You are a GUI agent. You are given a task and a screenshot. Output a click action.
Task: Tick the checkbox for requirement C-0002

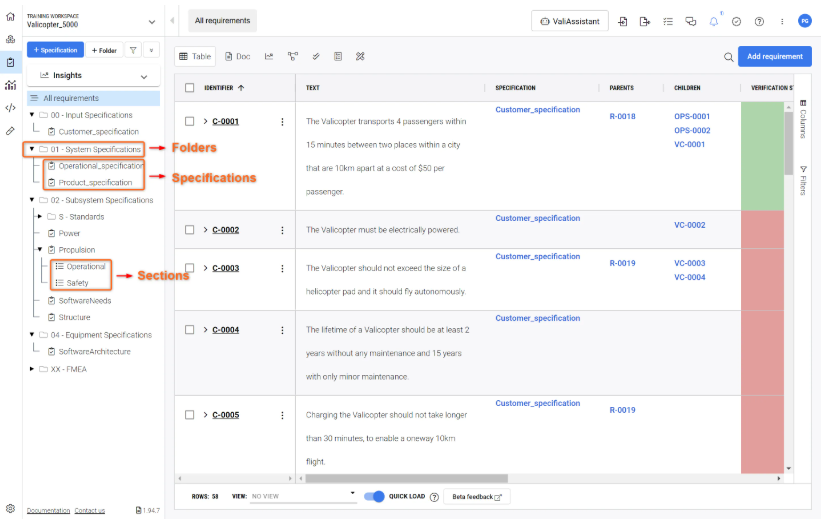pos(190,230)
